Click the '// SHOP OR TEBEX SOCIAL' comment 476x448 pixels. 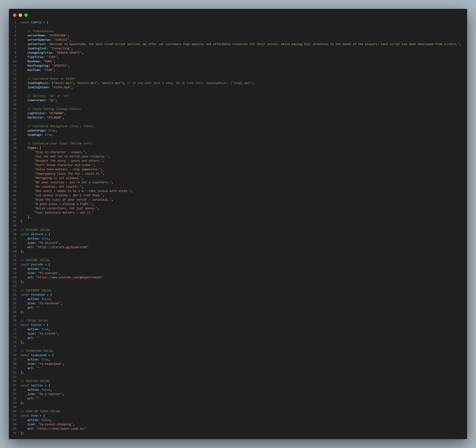40,411
